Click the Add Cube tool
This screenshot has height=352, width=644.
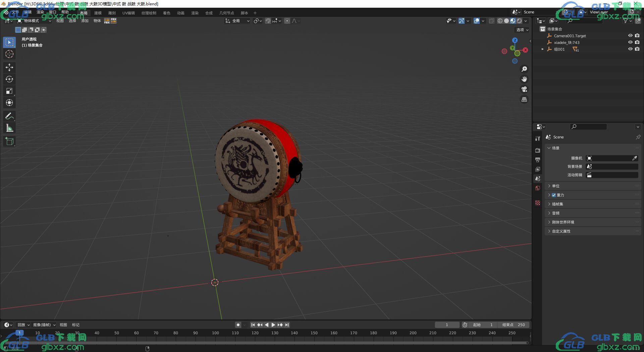click(9, 141)
